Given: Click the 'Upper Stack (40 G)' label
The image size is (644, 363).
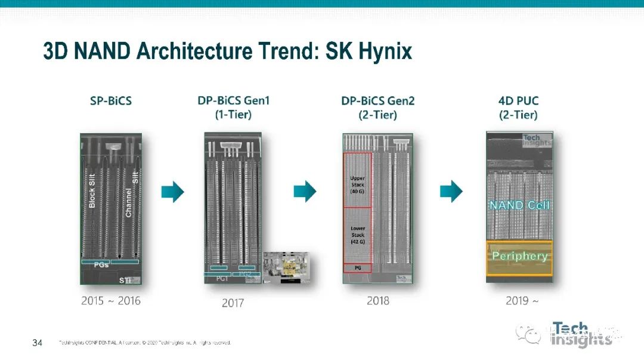Looking at the screenshot, I should [x=357, y=184].
